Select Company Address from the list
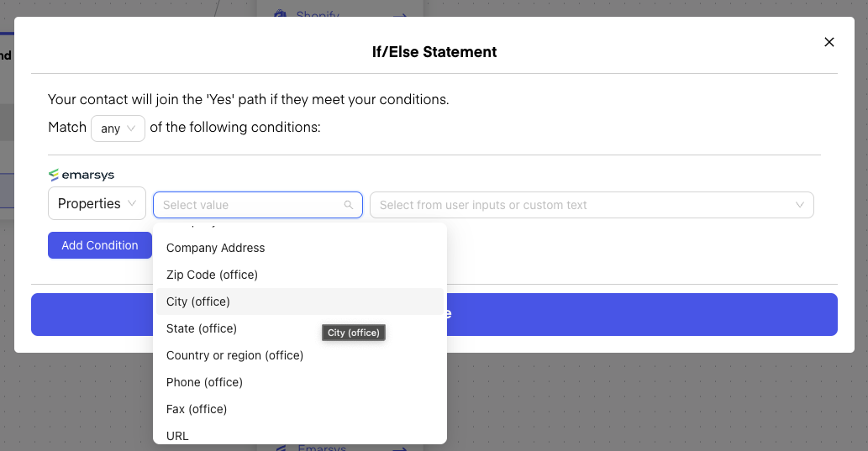Image resolution: width=868 pixels, height=451 pixels. pos(216,248)
